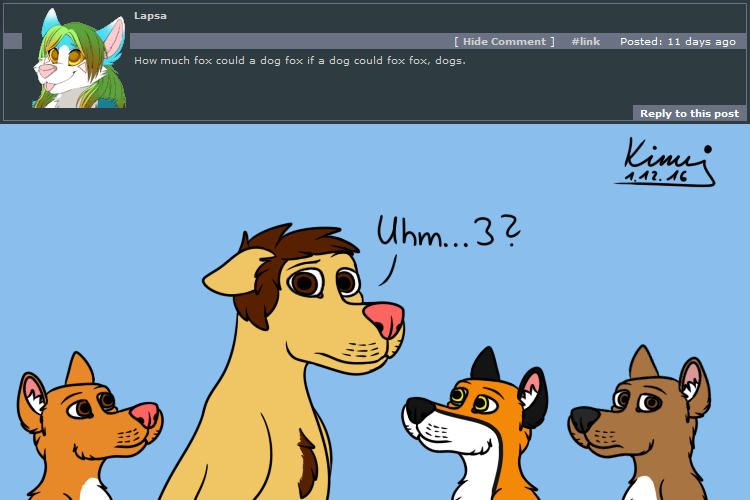
Task: Open the Lapsa username profile link
Action: [149, 16]
